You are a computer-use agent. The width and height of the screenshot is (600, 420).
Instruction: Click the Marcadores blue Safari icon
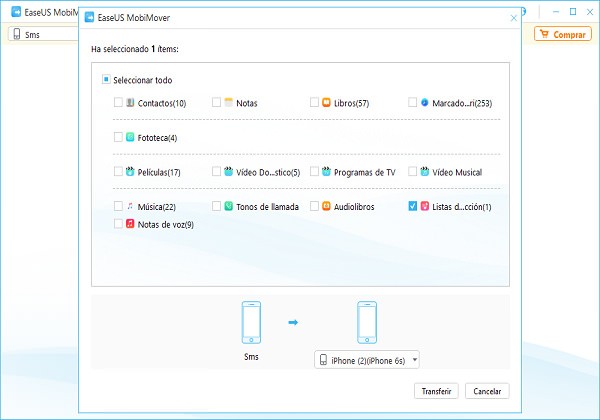click(424, 102)
